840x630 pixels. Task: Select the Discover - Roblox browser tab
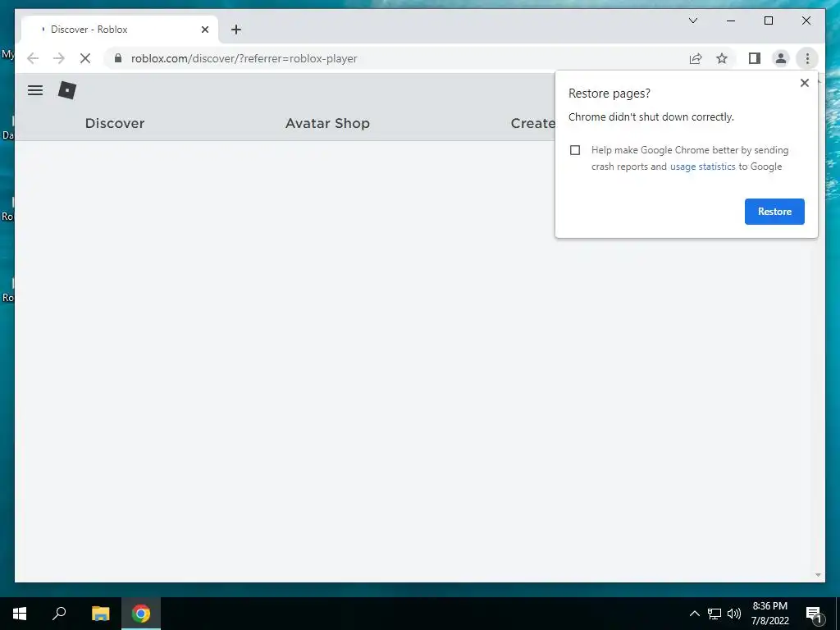[x=120, y=30]
